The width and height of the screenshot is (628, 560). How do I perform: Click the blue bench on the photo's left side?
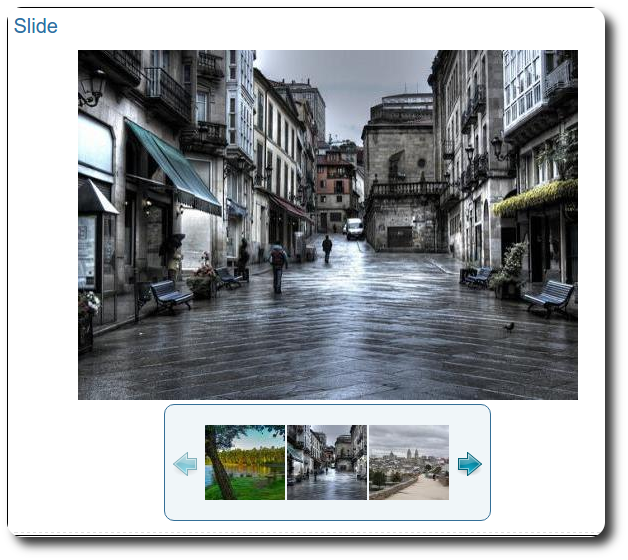[x=170, y=294]
